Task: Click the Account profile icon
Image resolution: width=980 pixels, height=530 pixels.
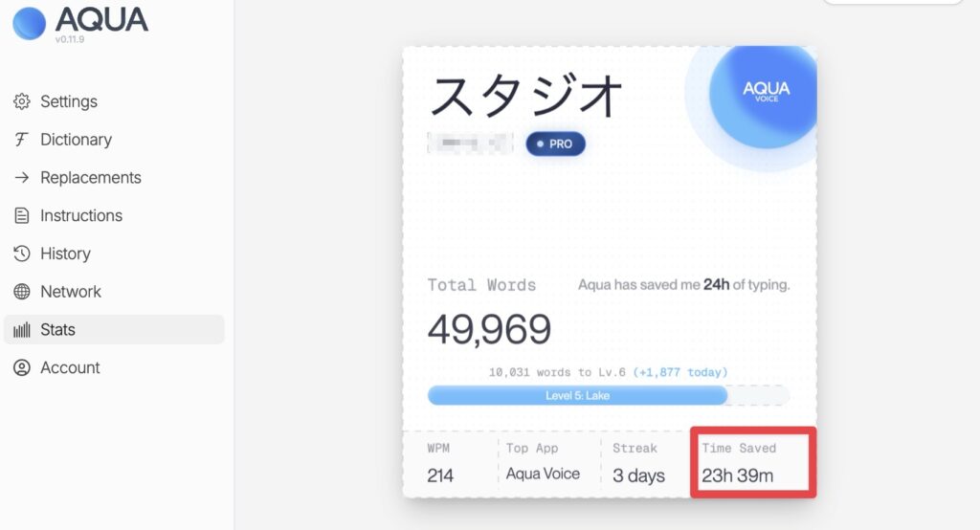Action: click(22, 367)
